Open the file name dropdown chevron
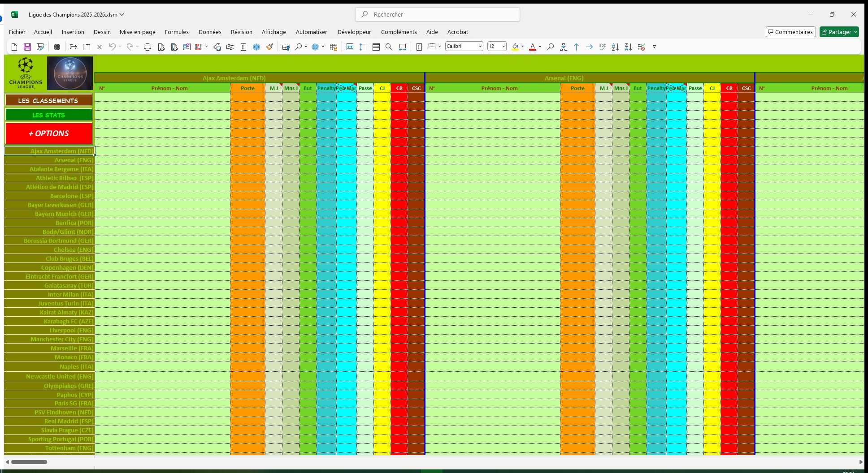The height and width of the screenshot is (473, 868). click(122, 14)
